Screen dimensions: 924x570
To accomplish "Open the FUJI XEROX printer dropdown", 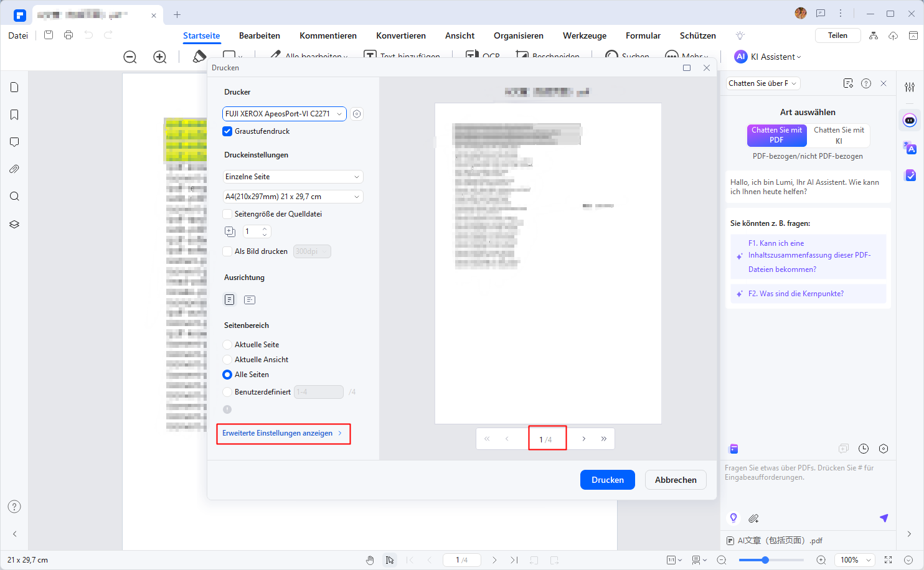I will click(284, 114).
